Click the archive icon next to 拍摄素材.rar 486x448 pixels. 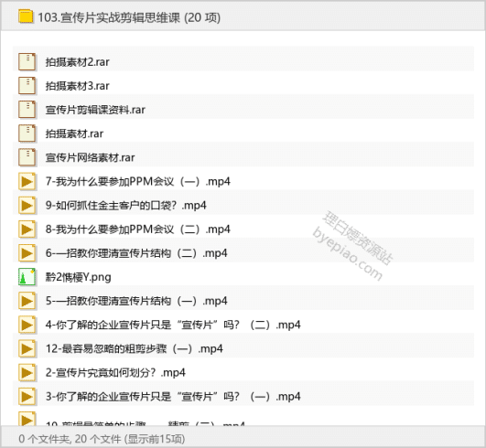click(x=27, y=133)
